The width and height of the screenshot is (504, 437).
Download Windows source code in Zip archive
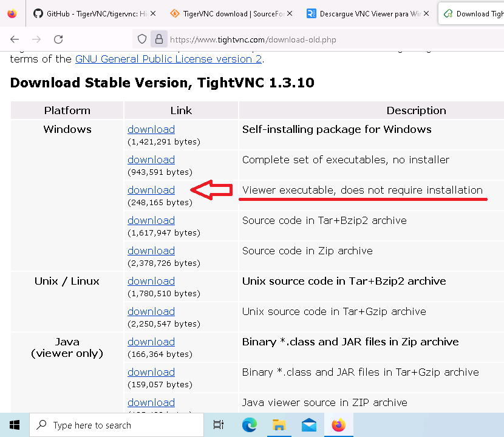151,251
